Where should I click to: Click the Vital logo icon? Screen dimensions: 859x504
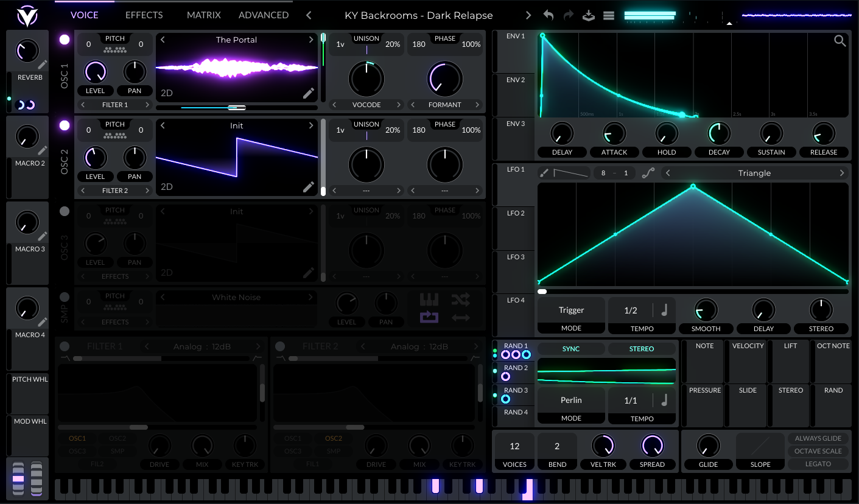pos(27,16)
